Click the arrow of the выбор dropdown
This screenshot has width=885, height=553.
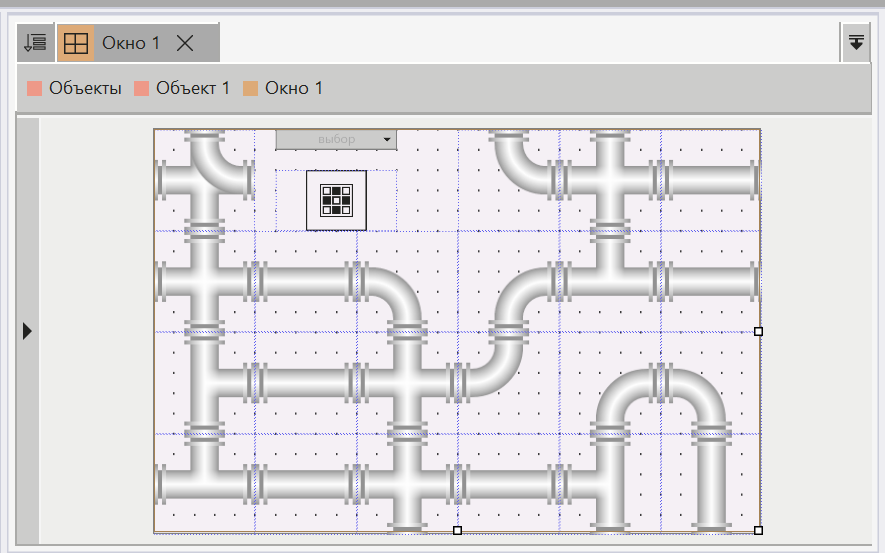pos(387,139)
